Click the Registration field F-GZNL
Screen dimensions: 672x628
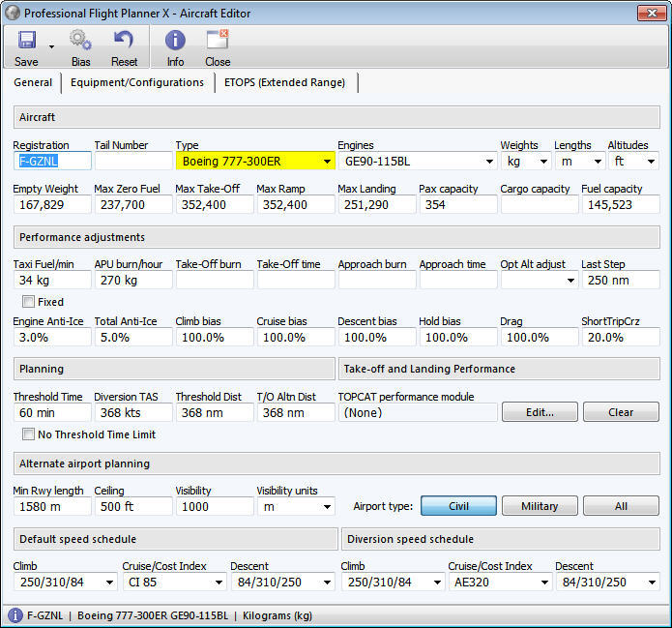pos(52,162)
